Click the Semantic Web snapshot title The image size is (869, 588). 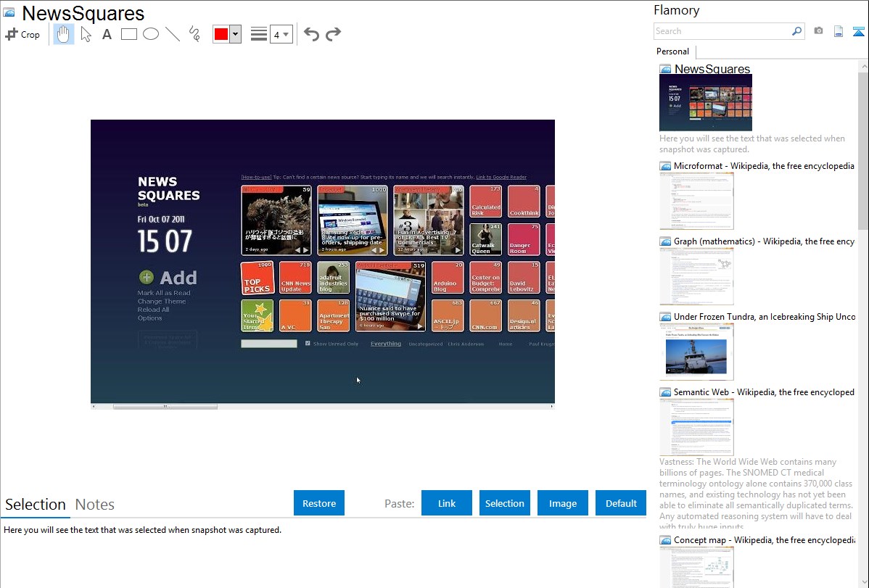pos(764,392)
